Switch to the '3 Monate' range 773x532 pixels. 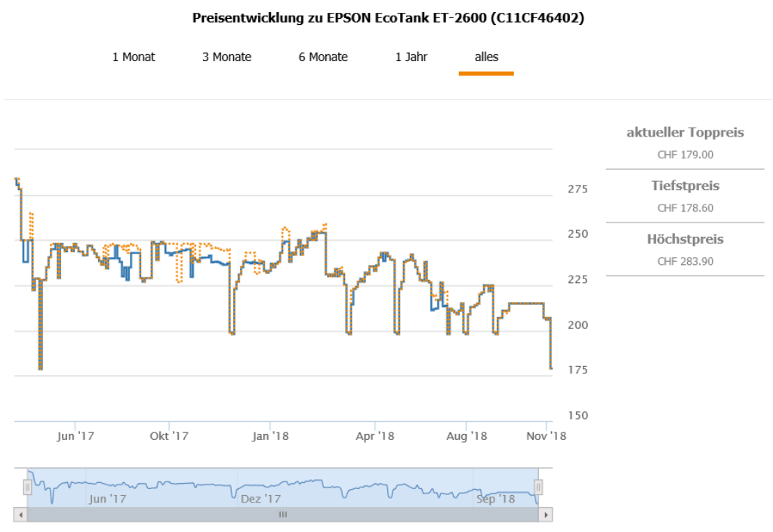[x=226, y=57]
